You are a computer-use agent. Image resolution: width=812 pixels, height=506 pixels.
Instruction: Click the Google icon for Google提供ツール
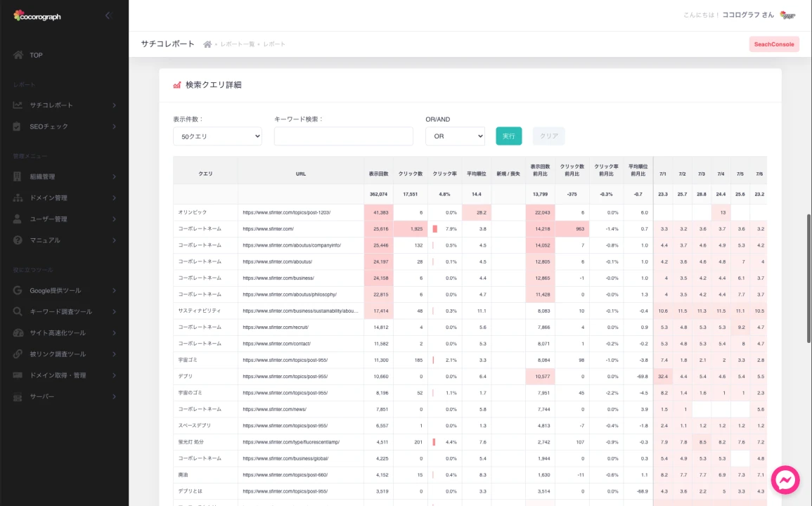tap(18, 290)
